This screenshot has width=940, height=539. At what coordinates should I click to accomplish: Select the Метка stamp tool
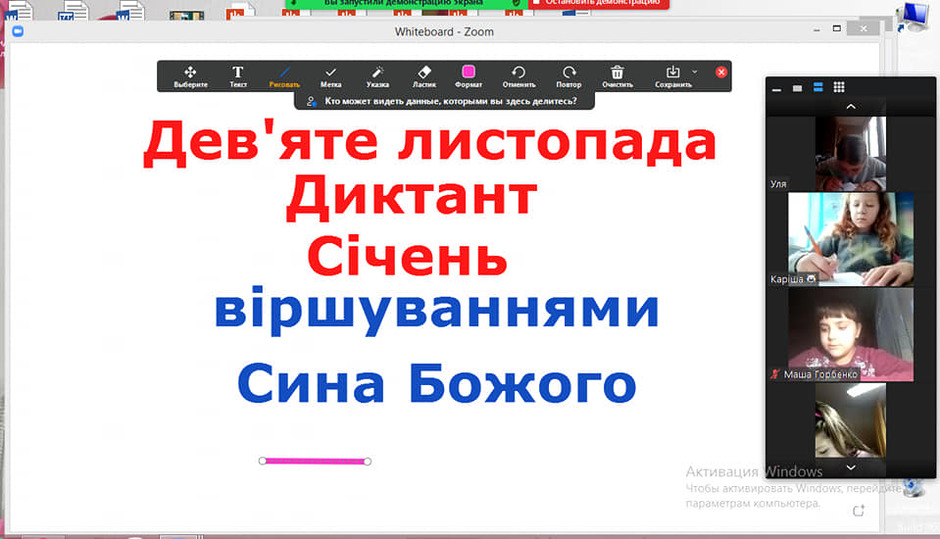click(x=330, y=77)
